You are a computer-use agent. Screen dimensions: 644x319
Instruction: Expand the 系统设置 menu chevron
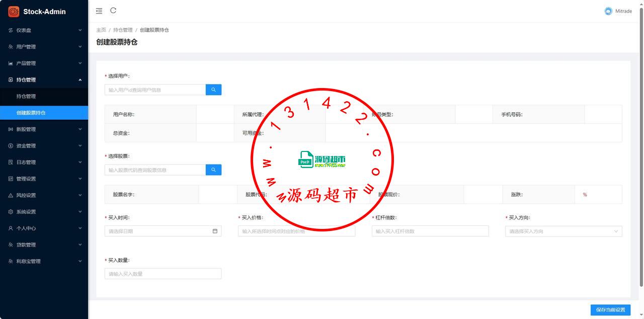(x=80, y=212)
